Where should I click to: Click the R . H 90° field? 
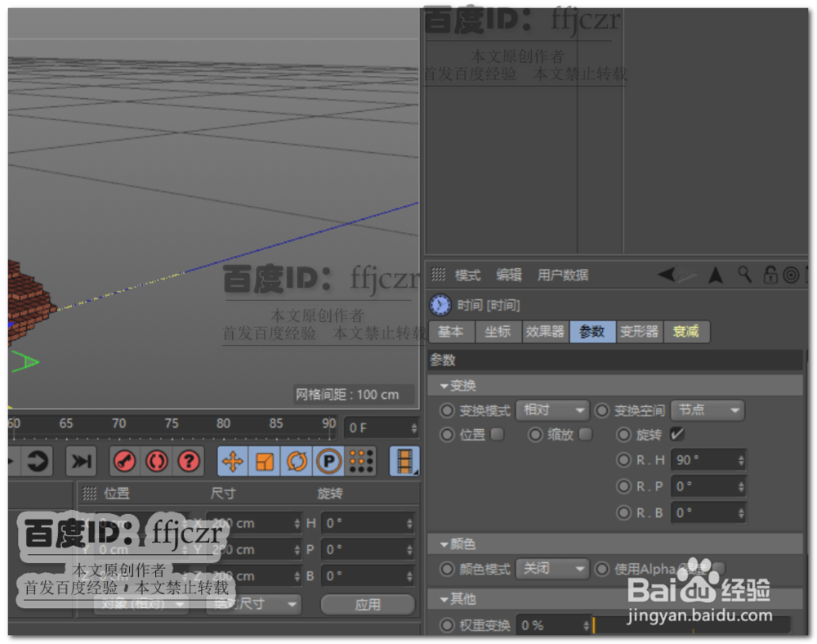click(x=708, y=460)
